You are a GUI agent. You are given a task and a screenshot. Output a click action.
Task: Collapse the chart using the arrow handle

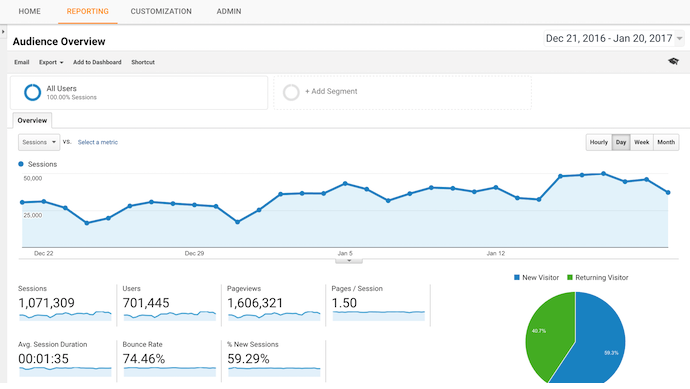[349, 261]
